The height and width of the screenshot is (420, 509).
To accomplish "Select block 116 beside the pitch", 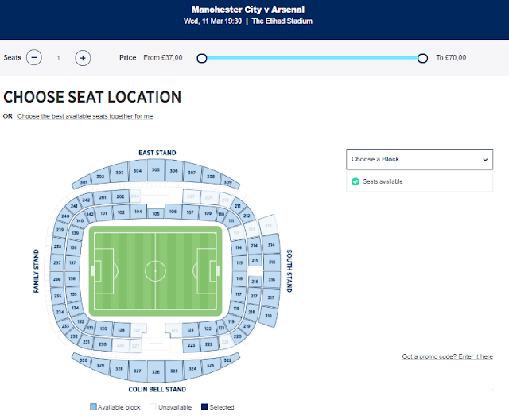I will click(239, 279).
